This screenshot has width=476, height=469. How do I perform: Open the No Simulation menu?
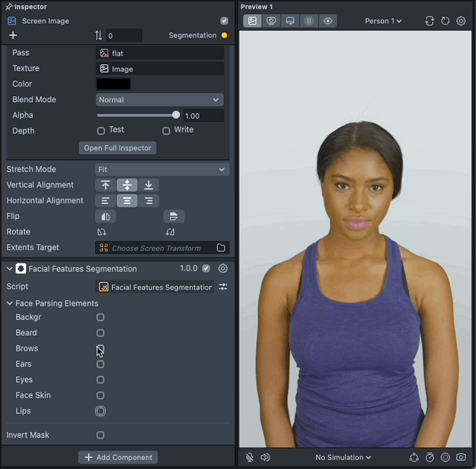[343, 457]
